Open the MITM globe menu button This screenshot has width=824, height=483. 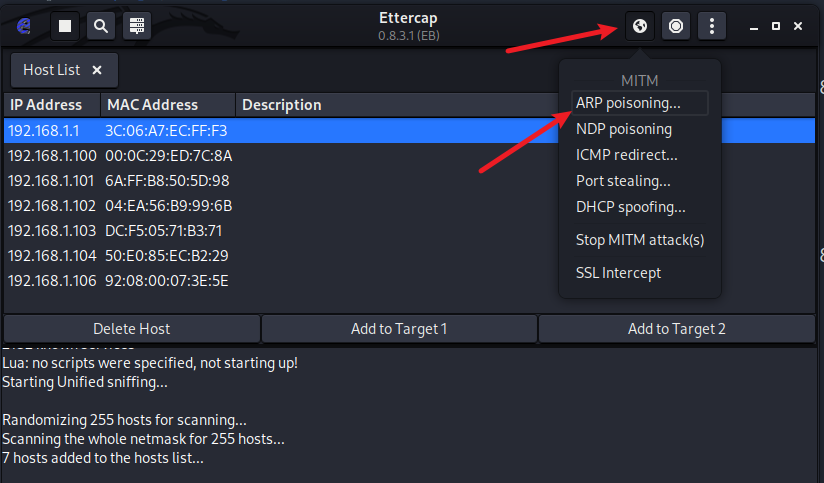[640, 26]
